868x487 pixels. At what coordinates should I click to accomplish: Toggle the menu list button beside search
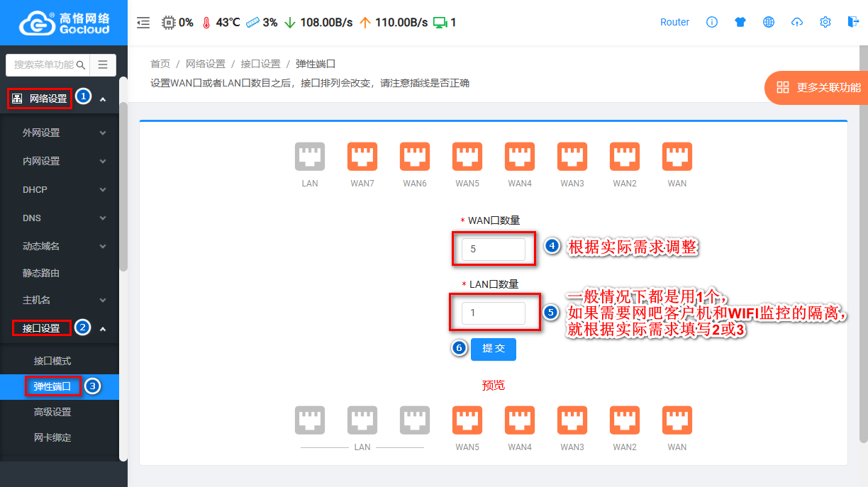point(103,65)
